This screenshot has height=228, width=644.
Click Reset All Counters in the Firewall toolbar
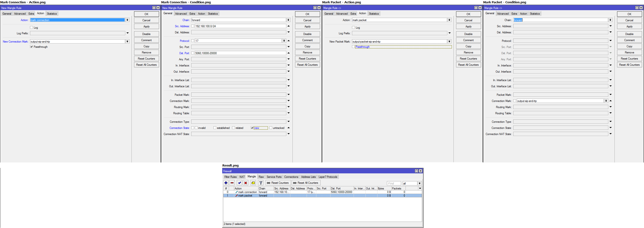click(x=306, y=183)
